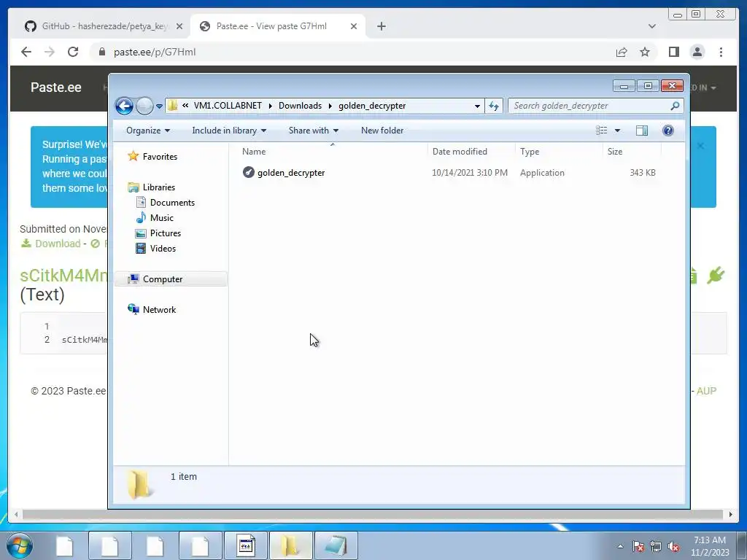The height and width of the screenshot is (560, 747).
Task: Reload the paste.ee page
Action: [x=73, y=52]
